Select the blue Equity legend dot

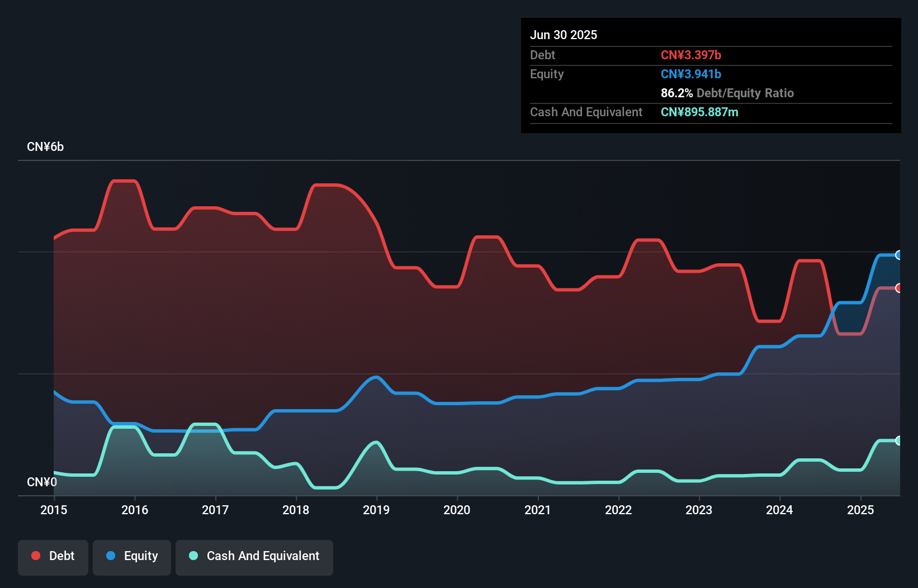click(x=111, y=556)
